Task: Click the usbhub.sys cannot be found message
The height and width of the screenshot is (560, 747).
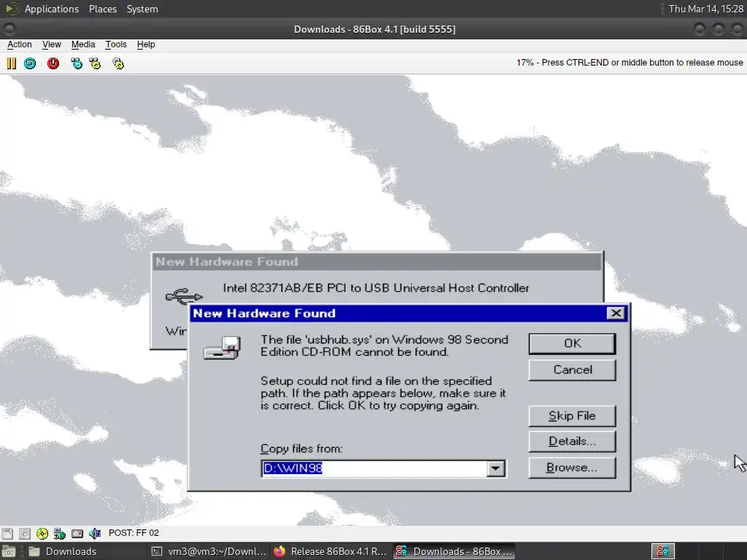Action: click(x=384, y=346)
